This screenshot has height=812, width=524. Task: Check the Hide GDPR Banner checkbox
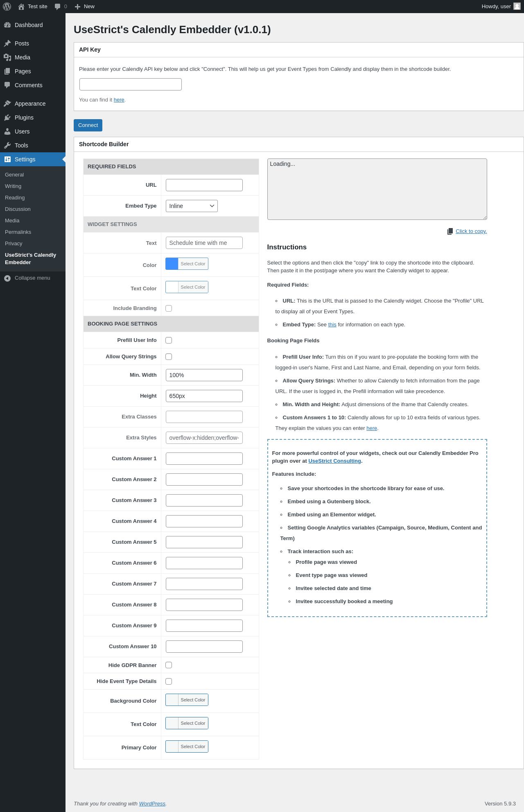[169, 665]
